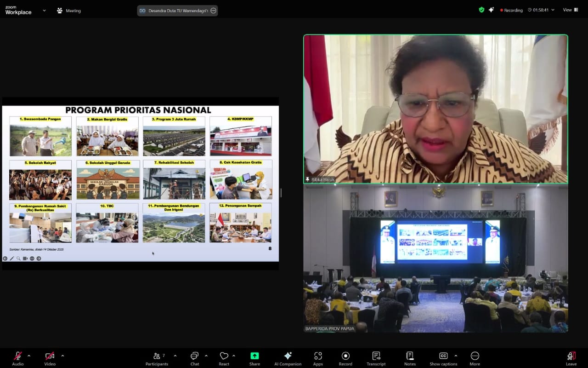
Task: Open the View layout menu
Action: click(x=570, y=10)
